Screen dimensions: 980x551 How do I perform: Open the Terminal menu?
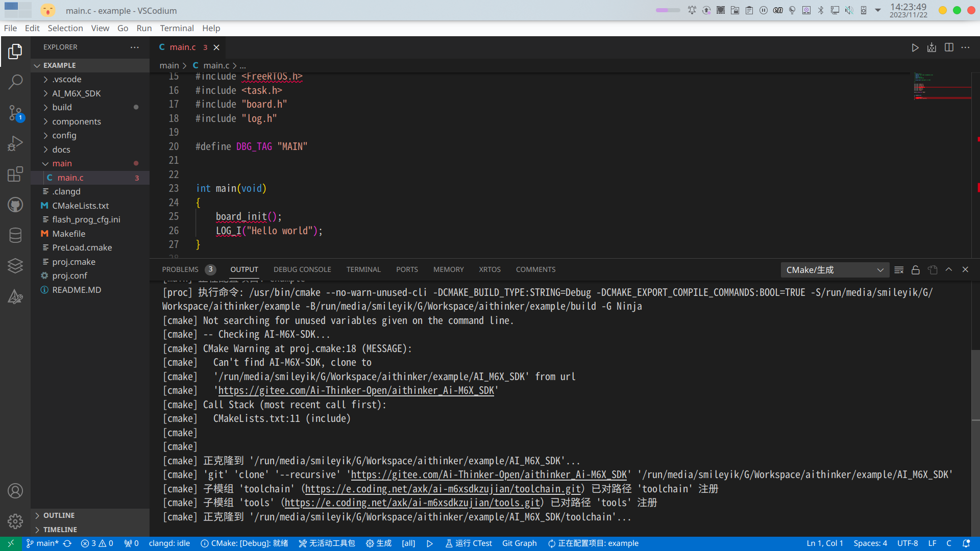(x=177, y=28)
